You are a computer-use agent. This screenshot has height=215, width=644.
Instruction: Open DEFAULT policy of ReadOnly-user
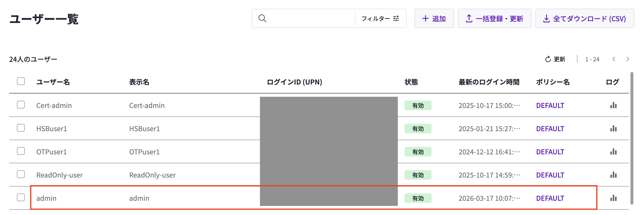click(x=550, y=175)
